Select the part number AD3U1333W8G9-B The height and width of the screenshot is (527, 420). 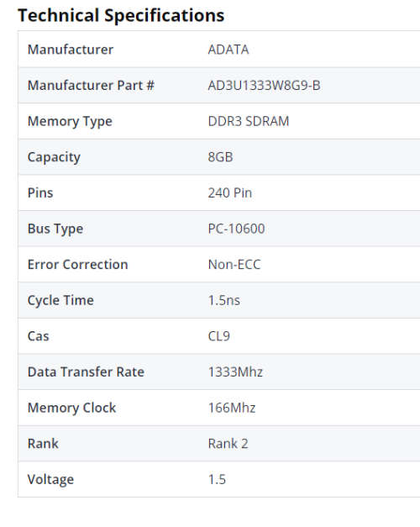pyautogui.click(x=264, y=86)
